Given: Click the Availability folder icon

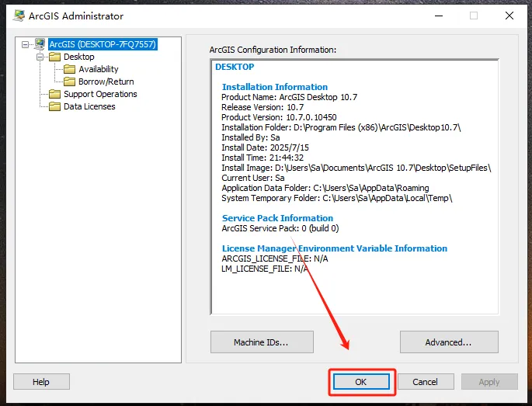Looking at the screenshot, I should point(70,69).
